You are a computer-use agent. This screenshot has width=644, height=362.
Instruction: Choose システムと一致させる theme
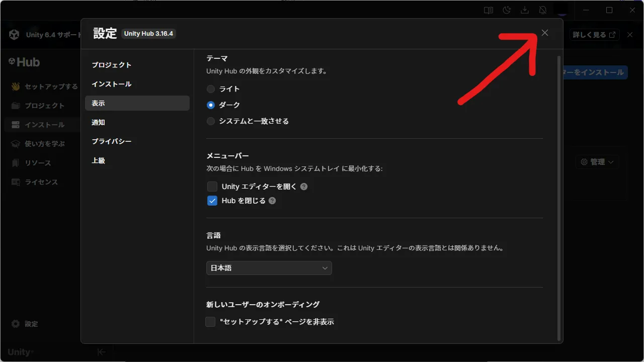(x=211, y=121)
